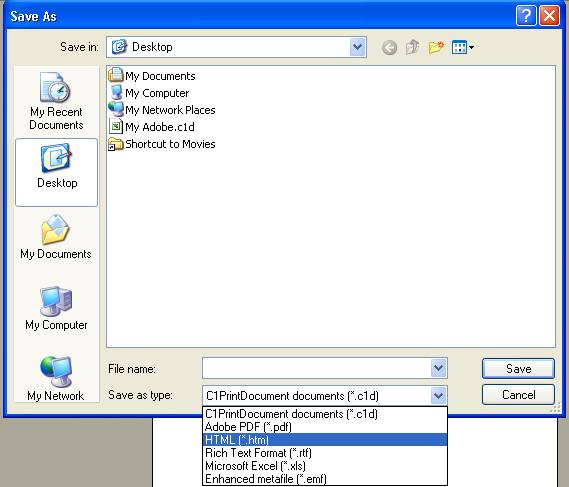Open My Recent Documents in places bar

click(56, 101)
